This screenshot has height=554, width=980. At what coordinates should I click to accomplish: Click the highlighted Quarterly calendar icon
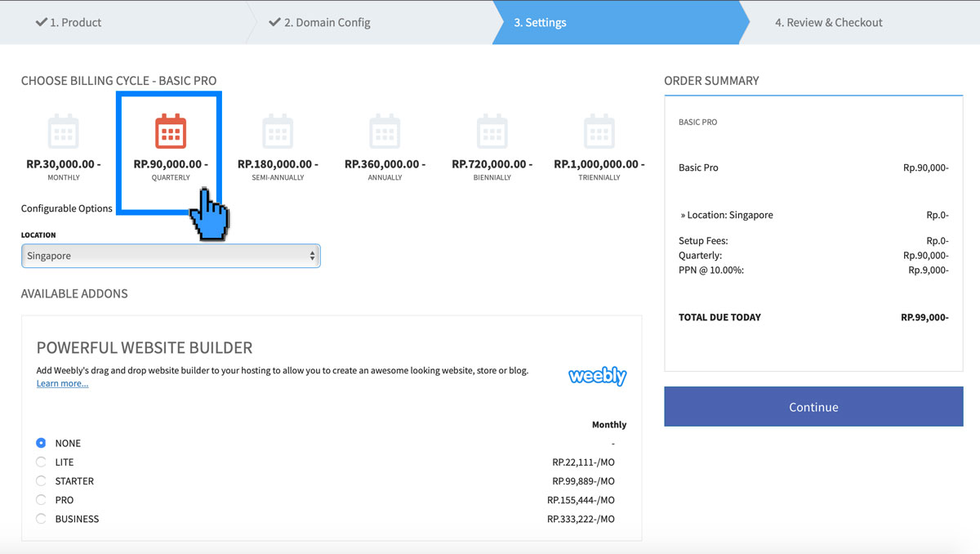(x=170, y=131)
